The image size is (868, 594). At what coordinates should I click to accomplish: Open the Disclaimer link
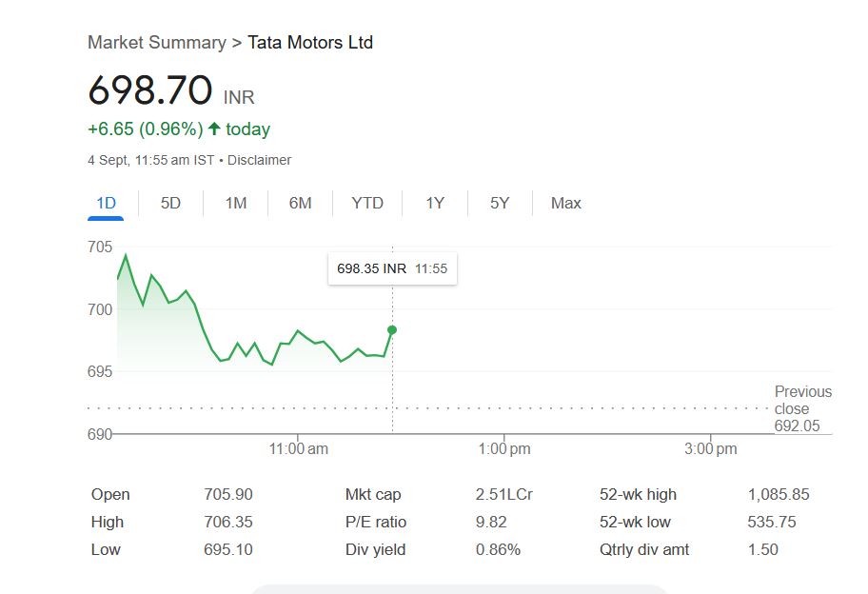pos(259,160)
